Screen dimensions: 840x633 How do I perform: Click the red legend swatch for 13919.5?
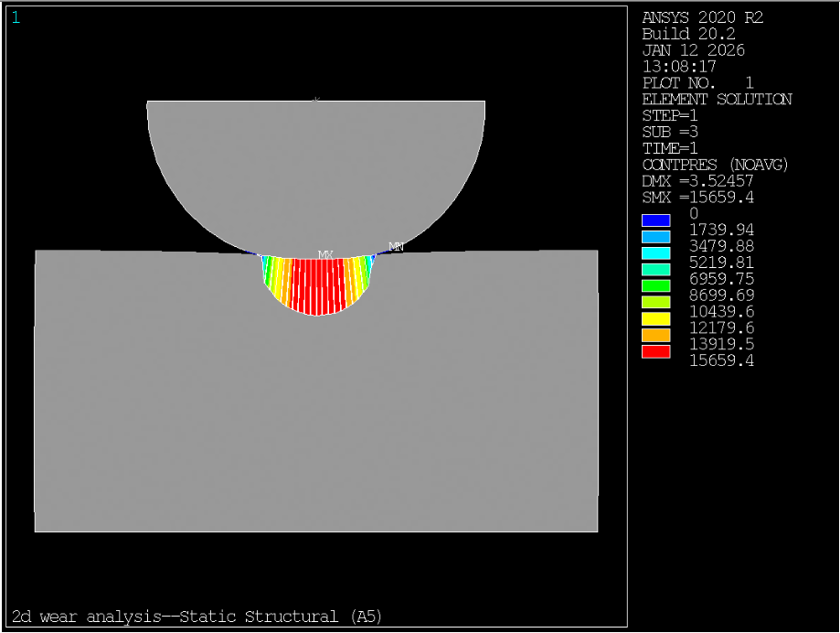655,351
